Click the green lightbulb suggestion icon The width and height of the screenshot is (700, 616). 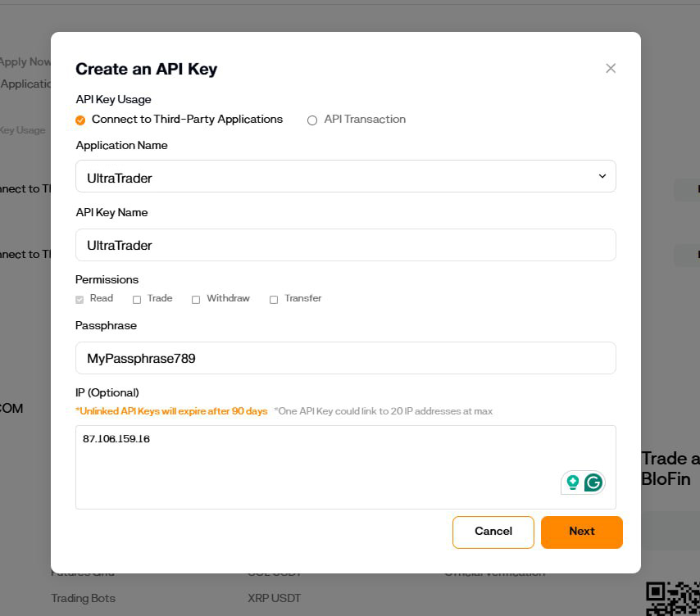click(x=573, y=482)
